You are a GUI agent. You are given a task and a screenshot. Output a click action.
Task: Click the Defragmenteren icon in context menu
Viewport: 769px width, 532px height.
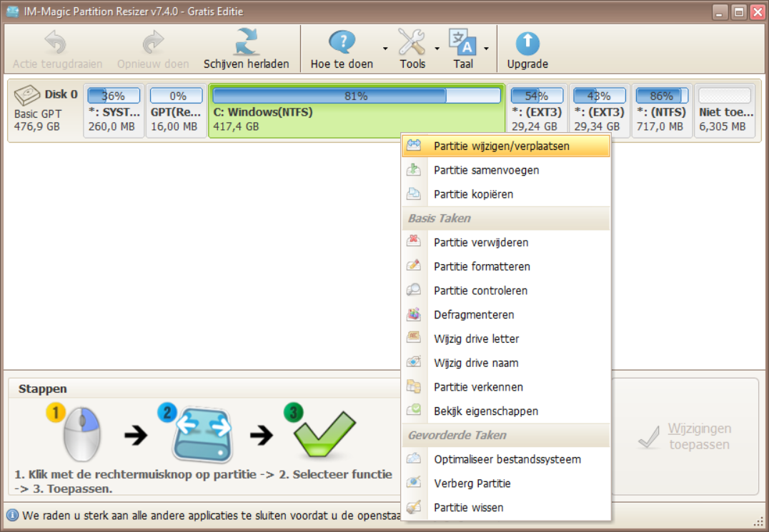point(414,314)
